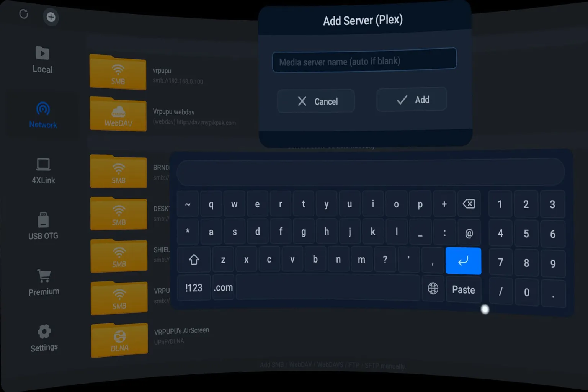Open the Premium store section
The width and height of the screenshot is (588, 392).
click(44, 283)
